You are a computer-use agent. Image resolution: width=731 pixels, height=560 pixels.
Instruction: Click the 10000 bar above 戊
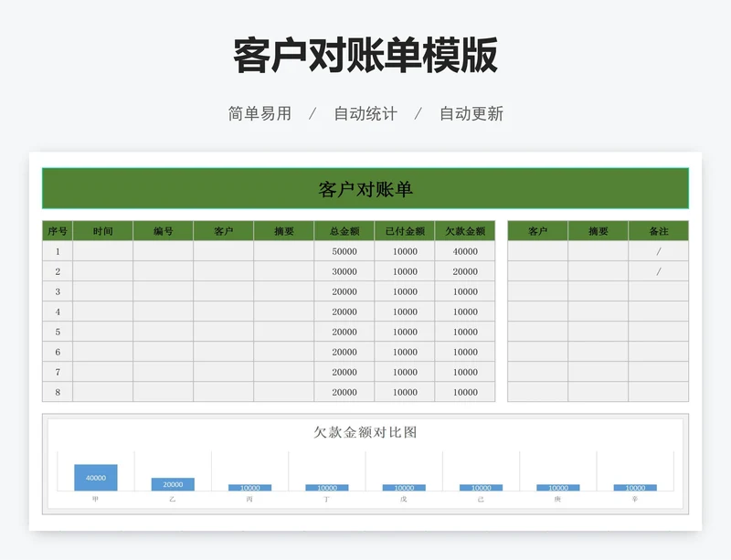pyautogui.click(x=404, y=488)
